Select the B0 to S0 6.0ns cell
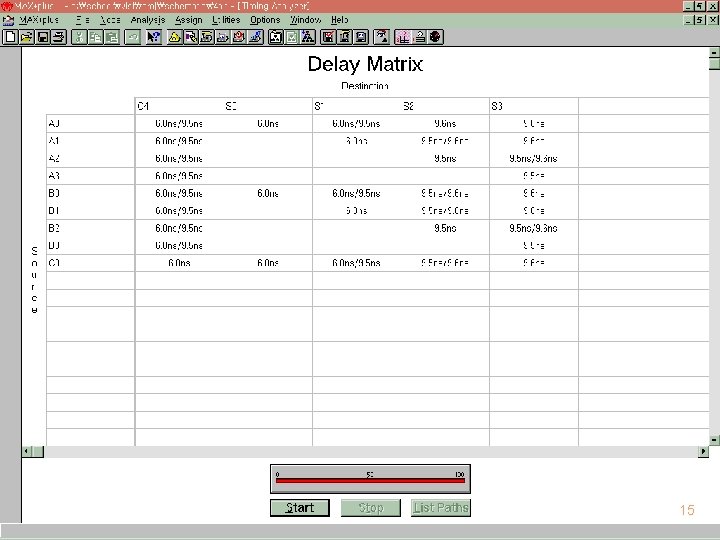 coord(268,193)
